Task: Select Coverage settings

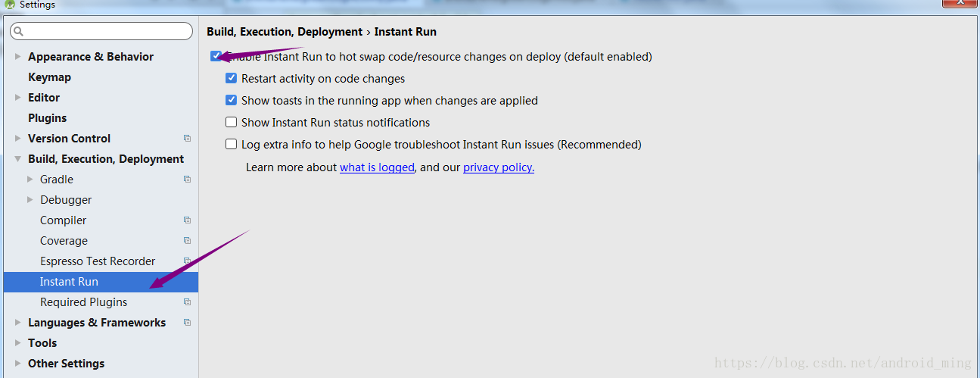Action: 64,241
